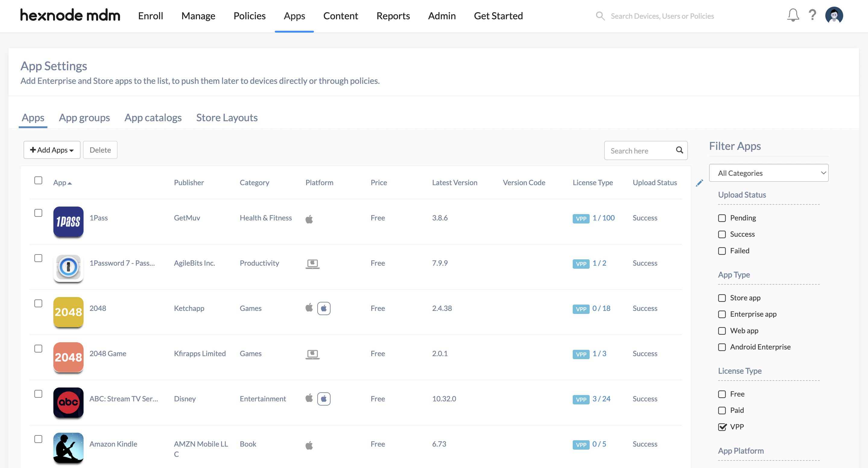
Task: Enable the VPP license type filter
Action: click(x=722, y=426)
